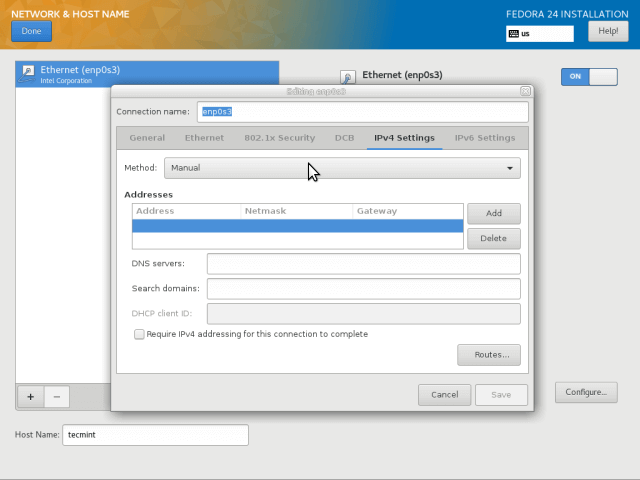Click the Netmask column header
640x480 pixels.
pos(297,211)
